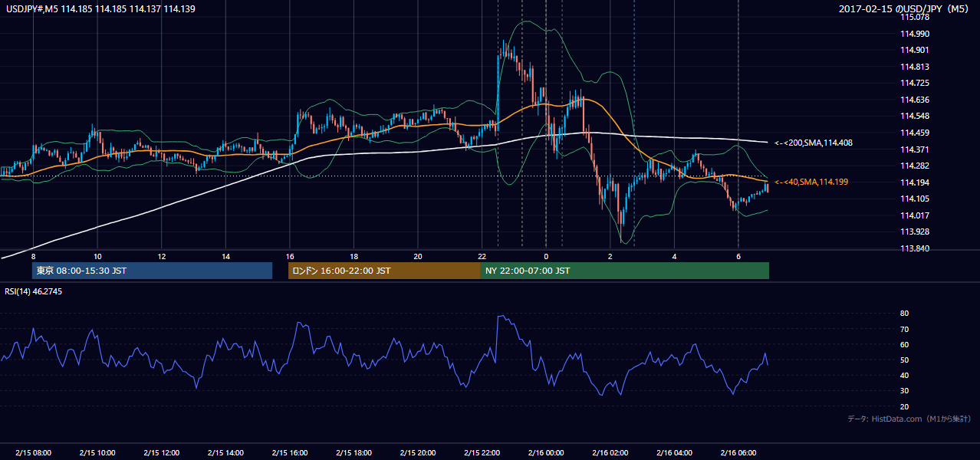
Task: Select the Tokyo 08:00-15:30 JST session bar
Action: (152, 271)
